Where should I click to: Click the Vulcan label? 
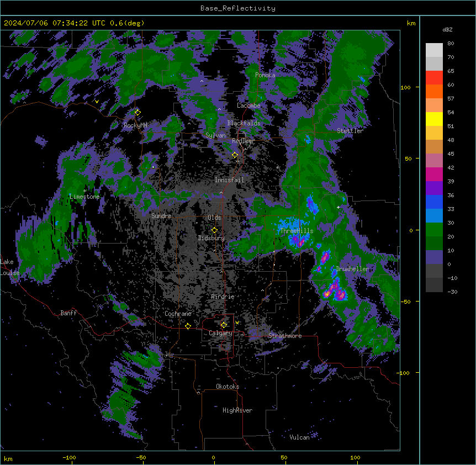300,437
